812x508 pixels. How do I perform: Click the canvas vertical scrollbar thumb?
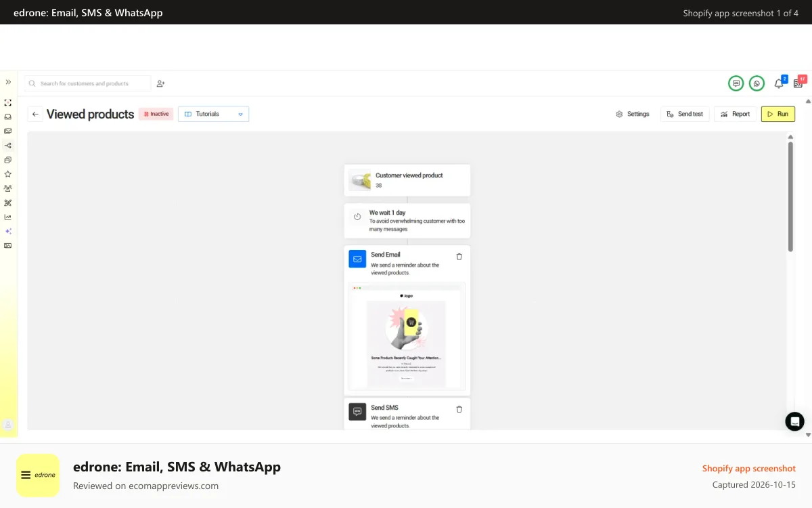pyautogui.click(x=790, y=197)
